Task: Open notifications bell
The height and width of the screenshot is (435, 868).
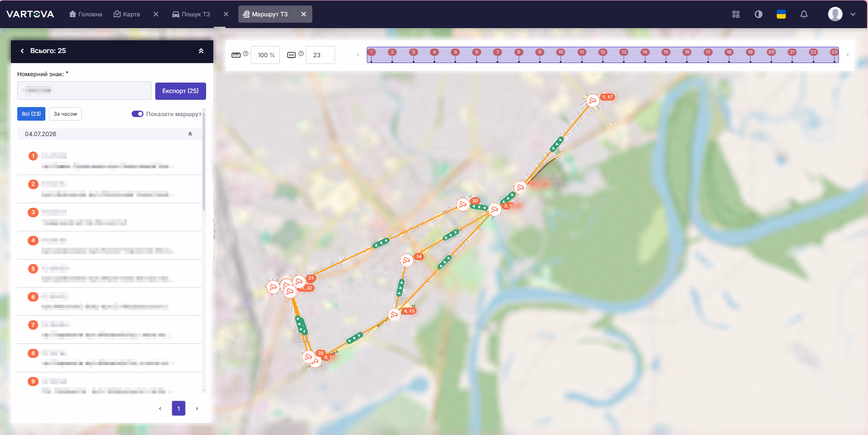Action: 804,14
